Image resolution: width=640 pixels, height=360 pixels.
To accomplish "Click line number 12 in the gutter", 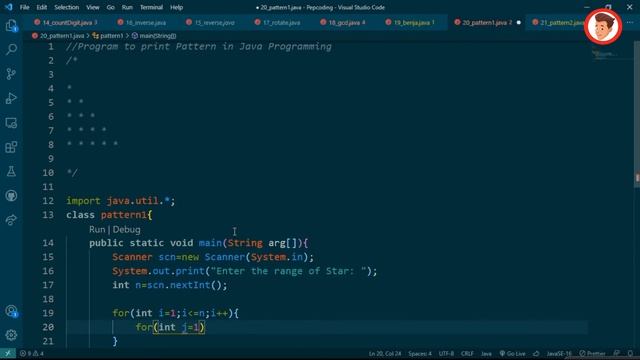I will click(48, 201).
